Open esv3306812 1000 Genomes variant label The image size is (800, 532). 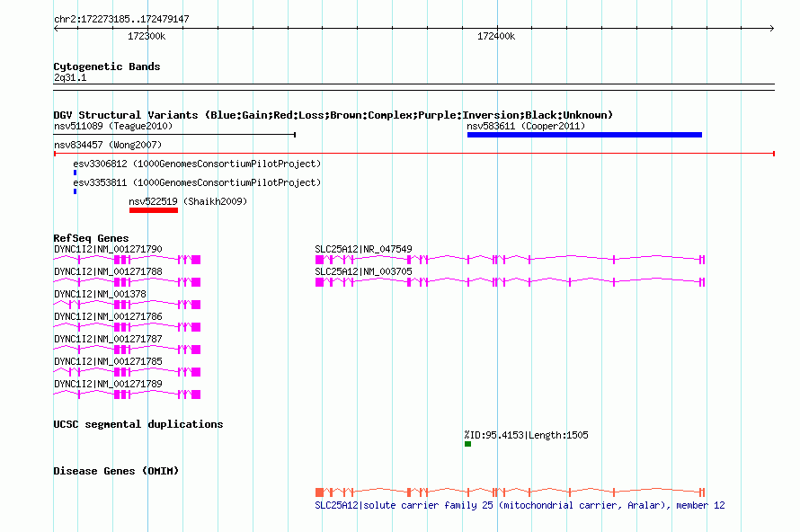[197, 164]
